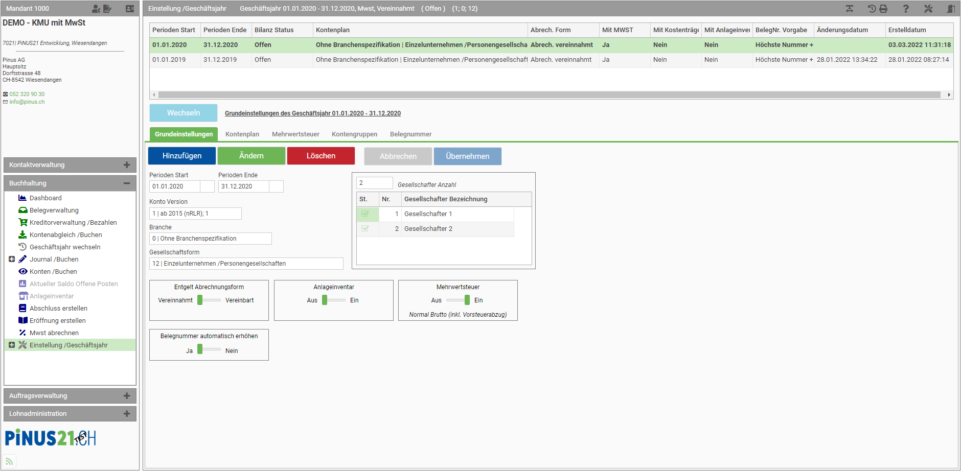Expand Journal /Buchen tree node
Viewport: 961px width, 471px height.
click(12, 259)
